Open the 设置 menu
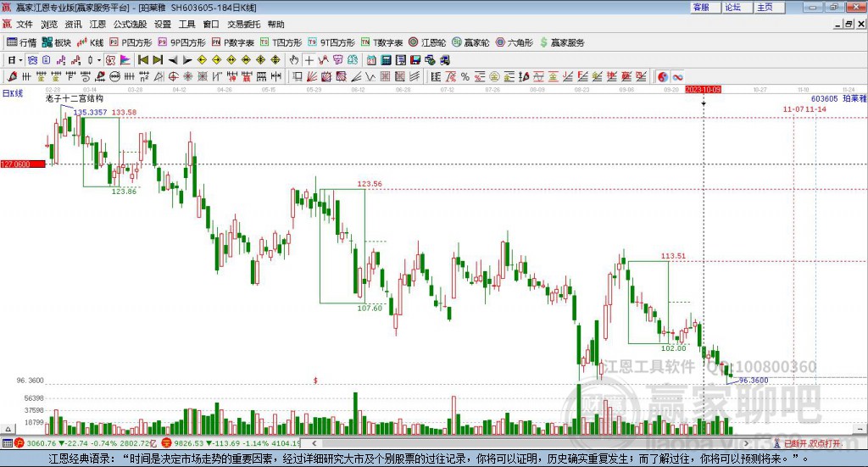The width and height of the screenshot is (868, 467). [x=163, y=25]
